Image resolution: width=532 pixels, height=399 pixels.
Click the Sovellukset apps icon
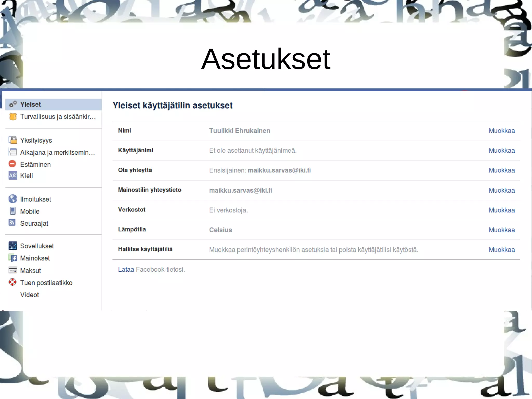tap(13, 246)
